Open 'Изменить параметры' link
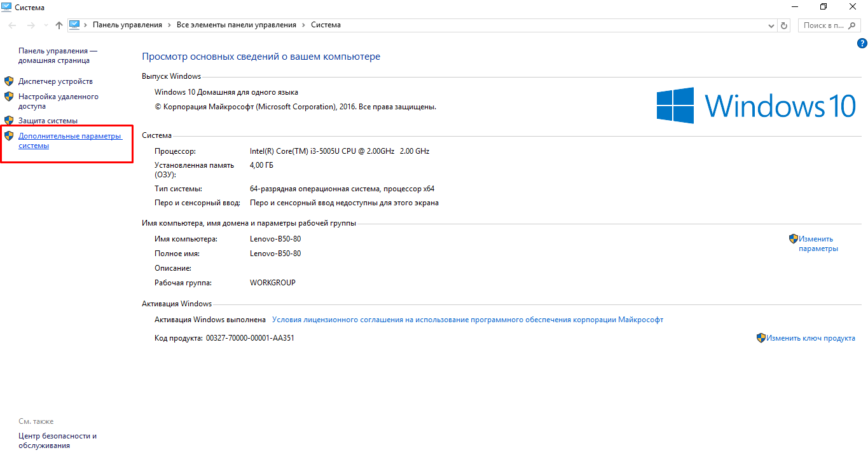The height and width of the screenshot is (462, 868). [818, 243]
